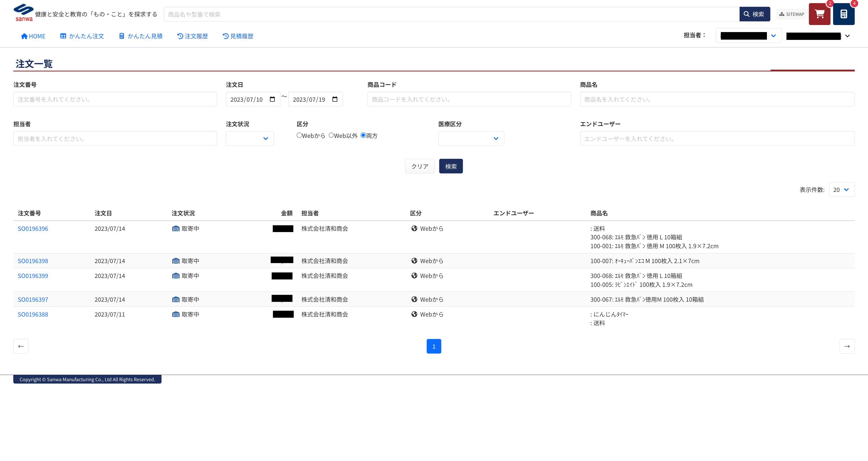This screenshot has height=461, width=868.
Task: Open the 表示件数 dropdown showing 20
Action: click(841, 190)
